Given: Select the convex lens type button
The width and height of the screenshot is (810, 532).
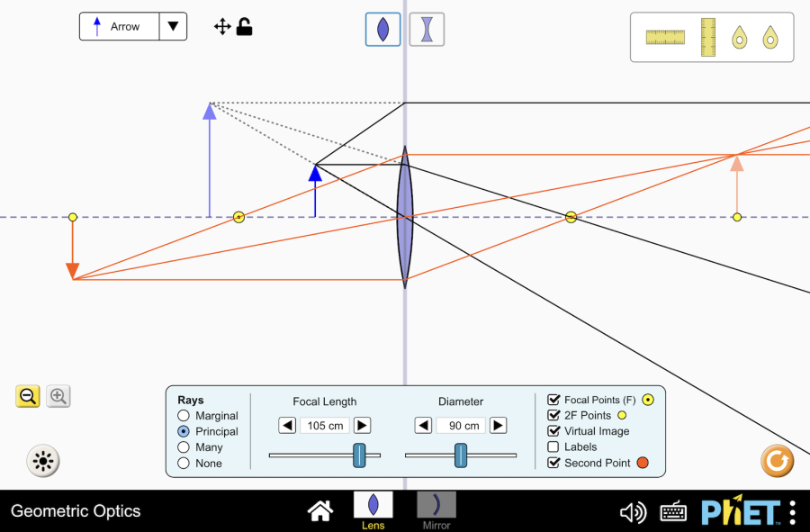Looking at the screenshot, I should coord(383,29).
